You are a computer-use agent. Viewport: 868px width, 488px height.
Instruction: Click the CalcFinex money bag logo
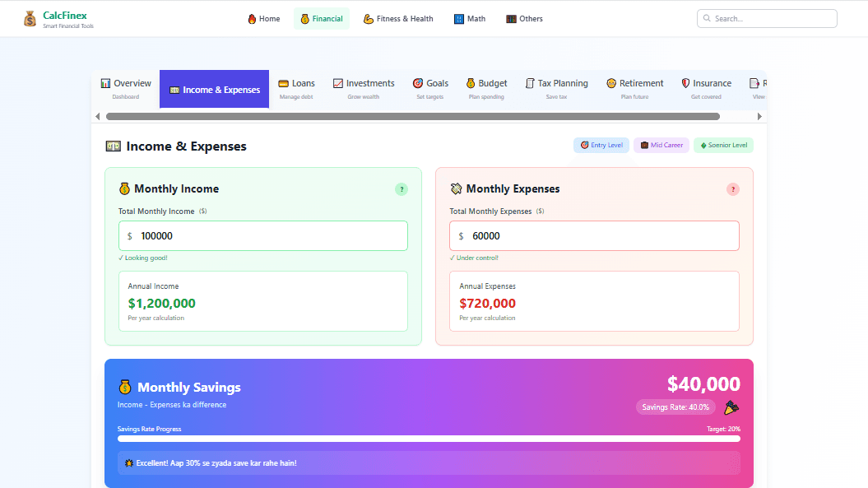(x=30, y=19)
